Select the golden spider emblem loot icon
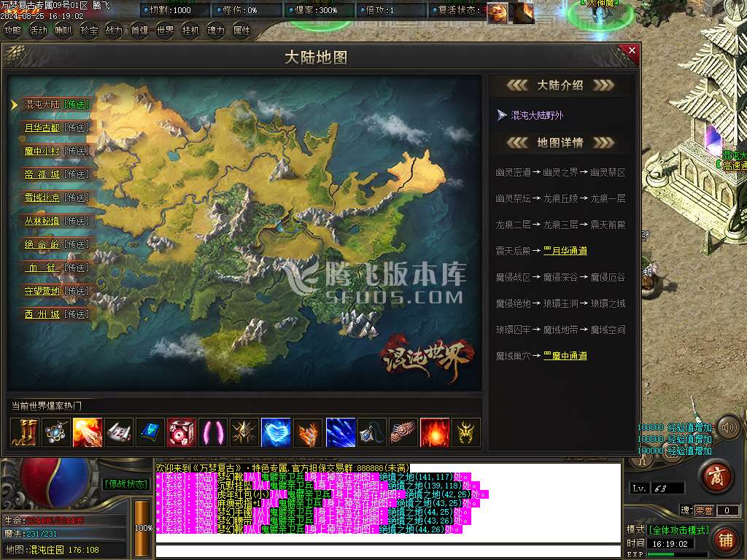747x560 pixels. click(466, 432)
